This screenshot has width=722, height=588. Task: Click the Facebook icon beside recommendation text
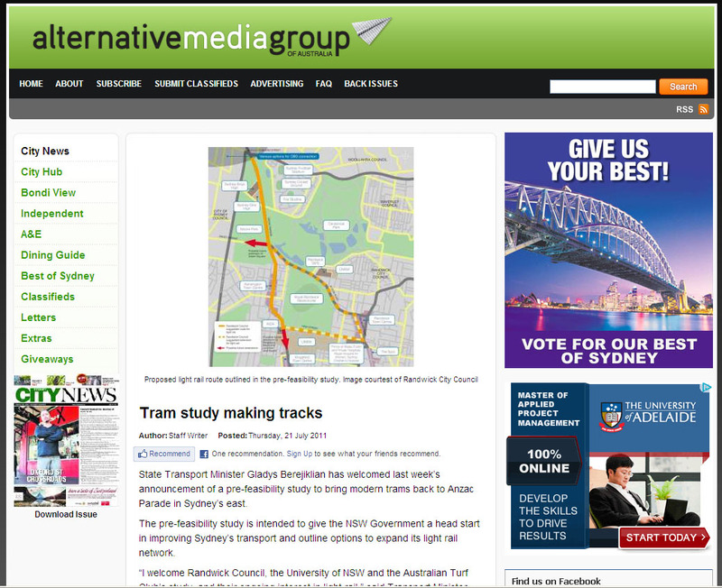coord(204,454)
